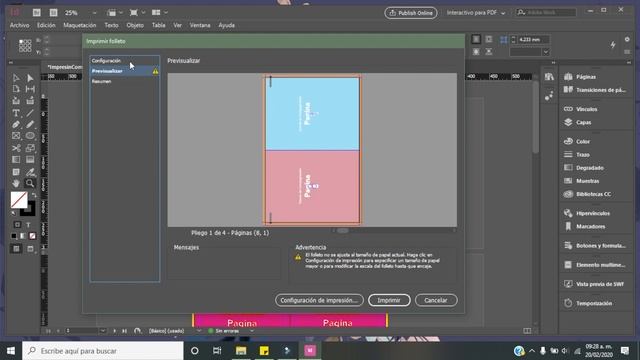The height and width of the screenshot is (360, 640).
Task: Select the Zoom magnifier tool
Action: 30,183
